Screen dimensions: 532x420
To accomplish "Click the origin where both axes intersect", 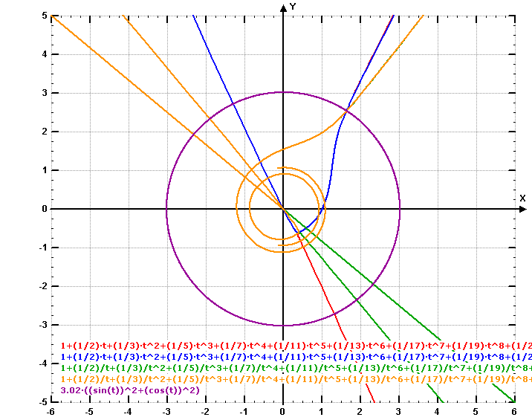I will tap(283, 209).
